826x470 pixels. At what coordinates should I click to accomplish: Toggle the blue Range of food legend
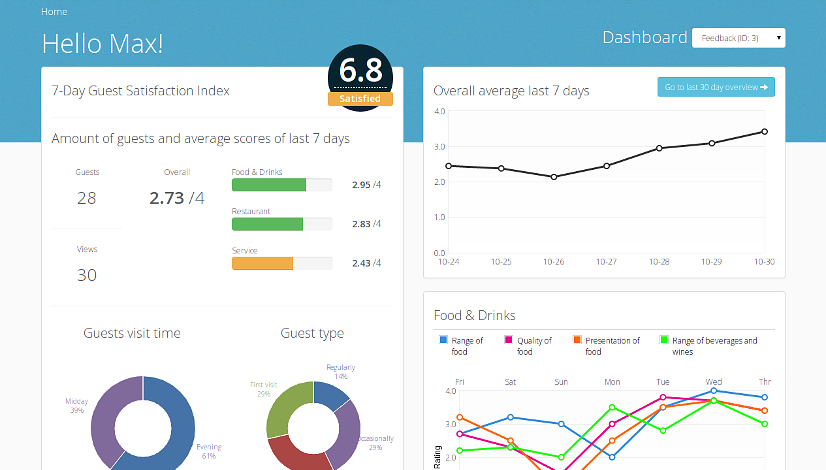click(445, 340)
